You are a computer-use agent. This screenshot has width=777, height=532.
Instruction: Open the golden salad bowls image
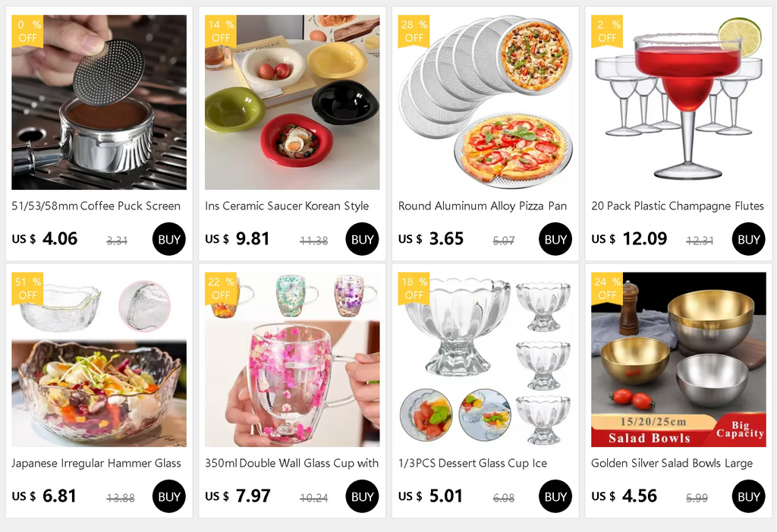[x=678, y=360]
